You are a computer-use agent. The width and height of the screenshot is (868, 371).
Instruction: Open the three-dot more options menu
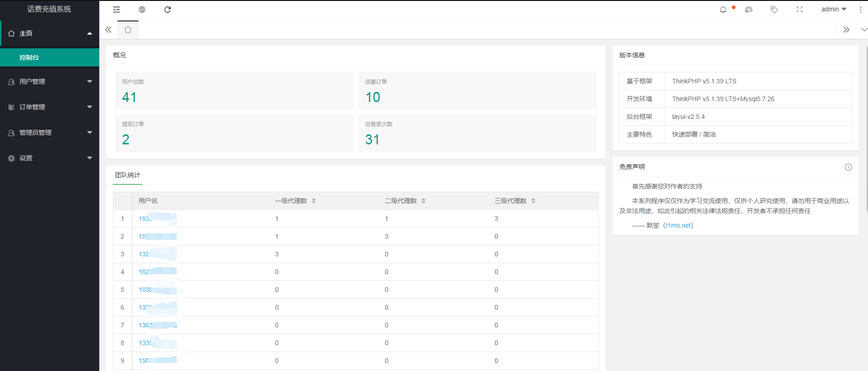(861, 10)
